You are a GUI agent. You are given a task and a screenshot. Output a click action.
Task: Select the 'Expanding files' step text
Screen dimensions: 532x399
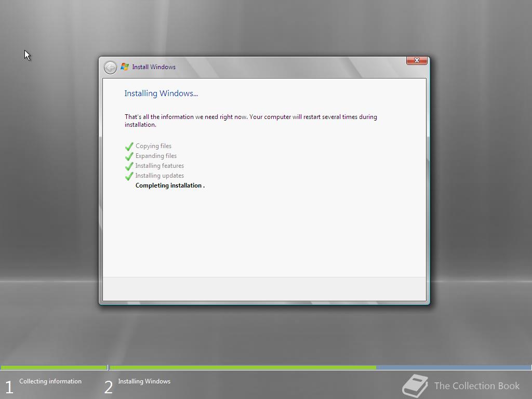point(156,156)
